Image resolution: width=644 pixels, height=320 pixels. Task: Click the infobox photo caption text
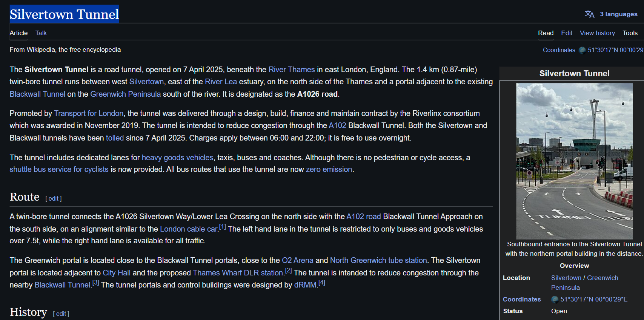pos(574,249)
